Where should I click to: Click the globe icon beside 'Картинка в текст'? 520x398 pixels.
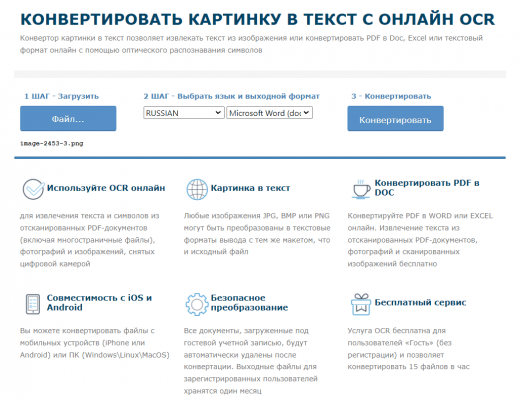pos(197,189)
